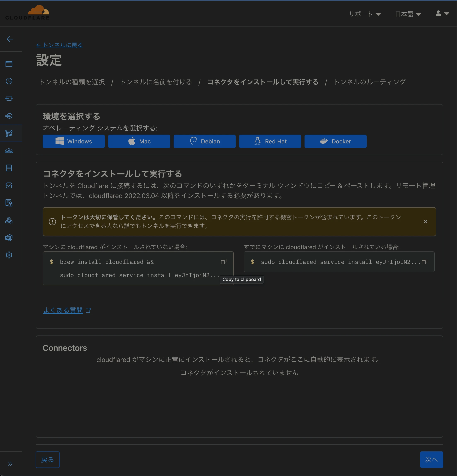The width and height of the screenshot is (457, 476).
Task: Go to トンネルに名前を付ける step
Action: click(156, 82)
